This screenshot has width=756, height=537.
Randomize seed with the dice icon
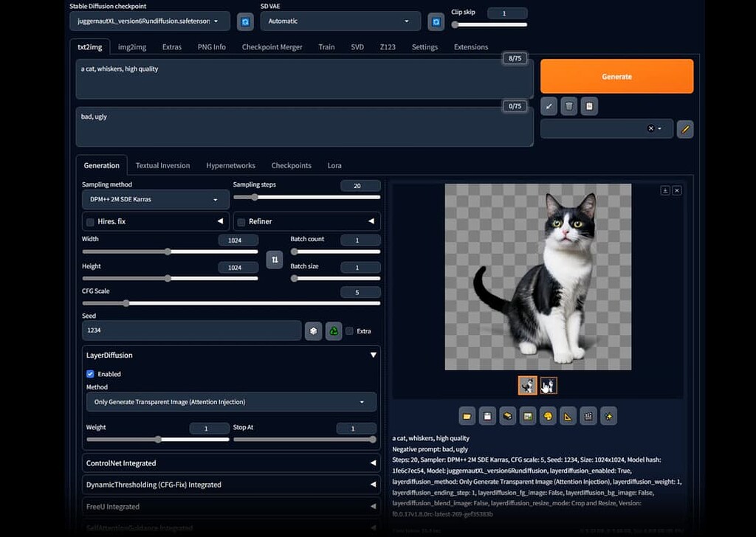point(314,331)
